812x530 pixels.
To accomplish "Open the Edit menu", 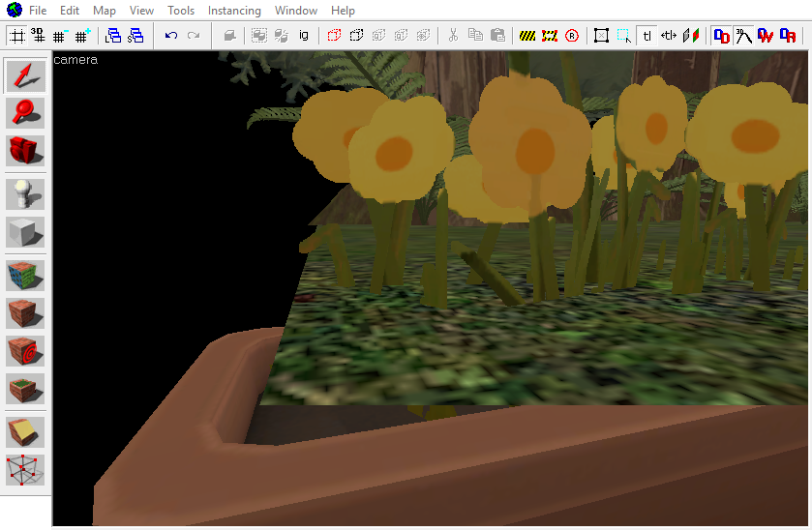I will [70, 11].
